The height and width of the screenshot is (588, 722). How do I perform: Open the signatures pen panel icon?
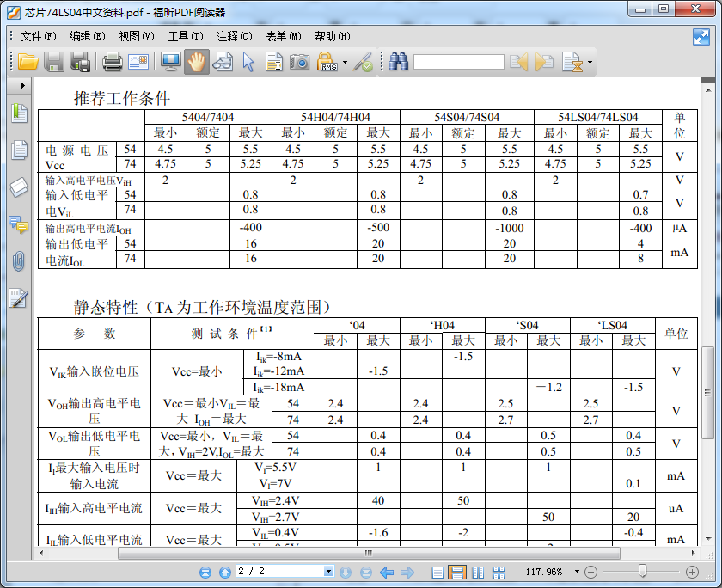click(19, 298)
